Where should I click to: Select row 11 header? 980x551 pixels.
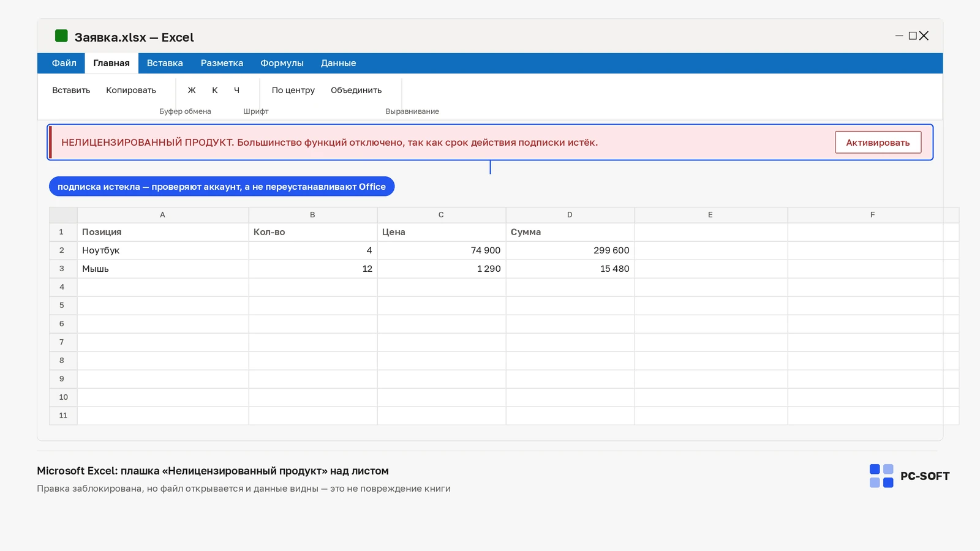click(x=63, y=416)
